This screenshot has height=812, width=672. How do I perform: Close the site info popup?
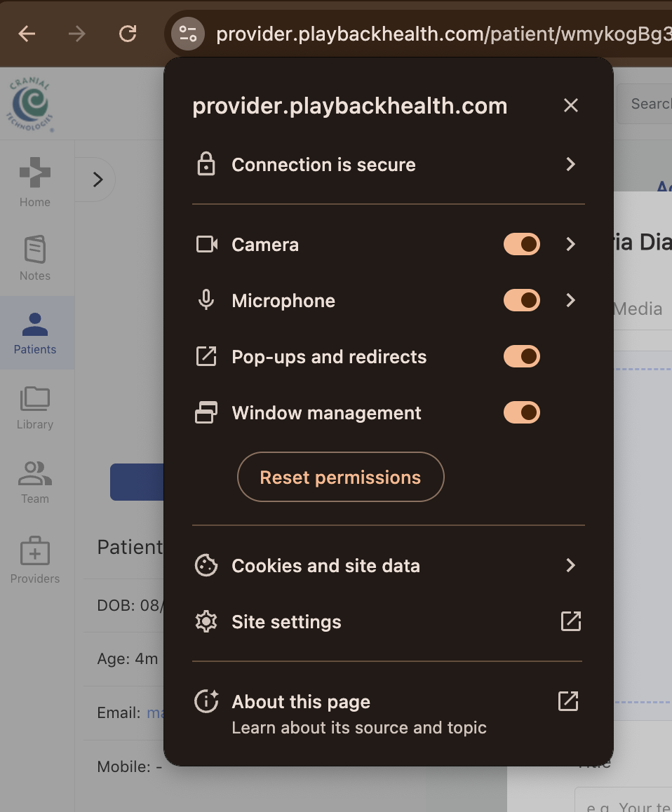click(x=570, y=105)
